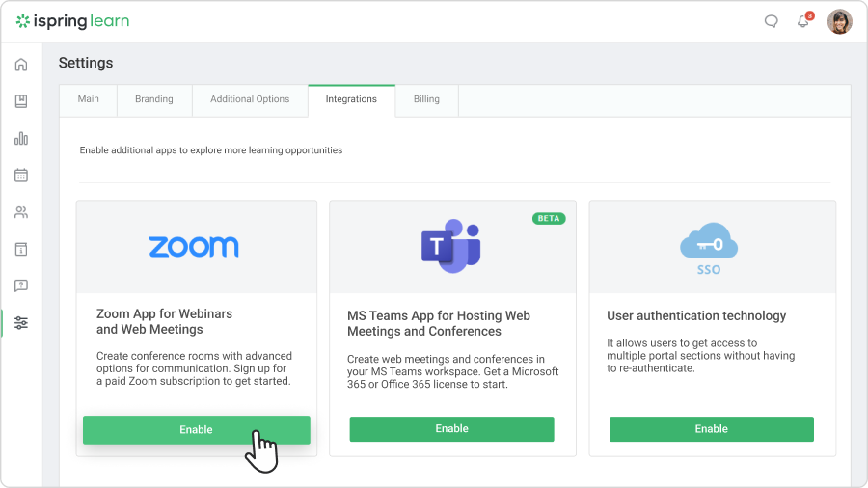Enable the Zoom App integration
868x488 pixels.
(x=197, y=430)
